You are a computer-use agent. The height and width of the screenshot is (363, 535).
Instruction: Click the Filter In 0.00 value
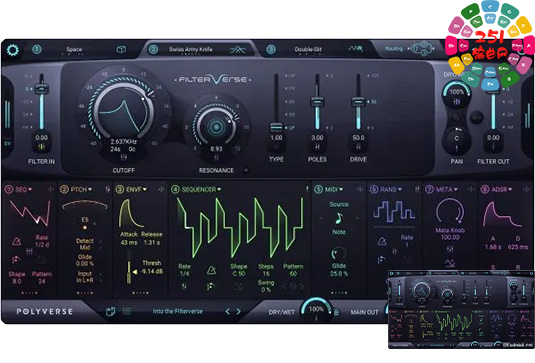coord(42,137)
